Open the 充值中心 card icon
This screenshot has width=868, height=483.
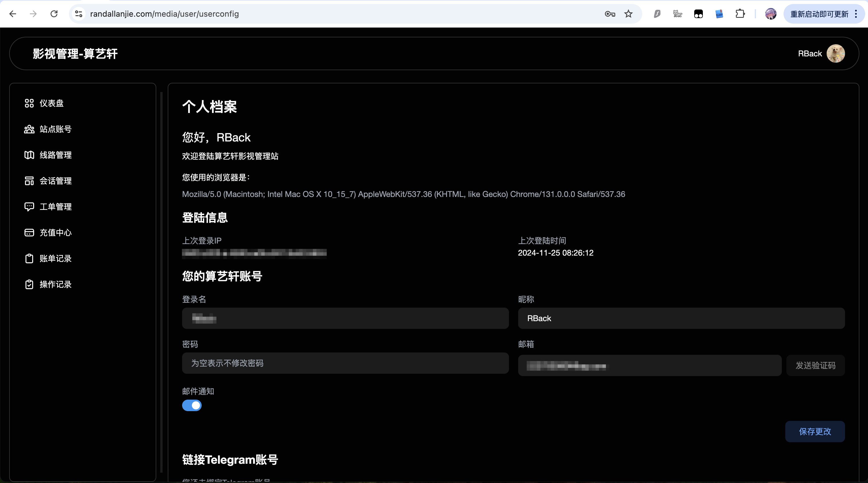tap(29, 233)
